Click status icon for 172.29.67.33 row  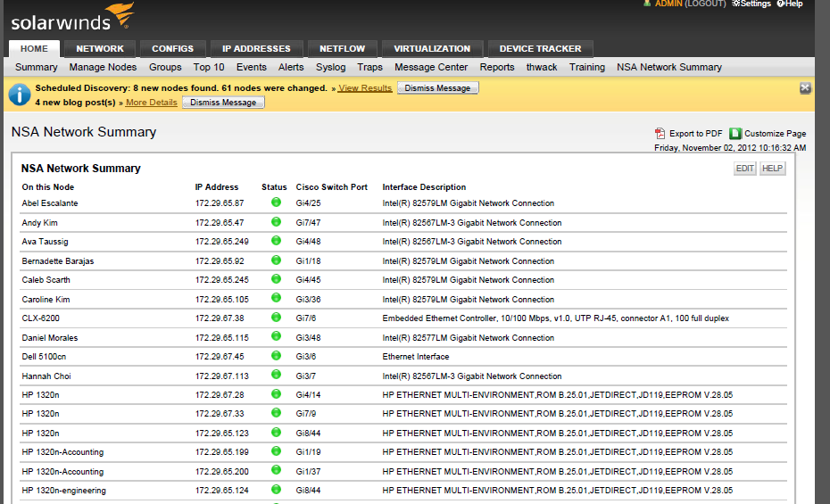276,412
